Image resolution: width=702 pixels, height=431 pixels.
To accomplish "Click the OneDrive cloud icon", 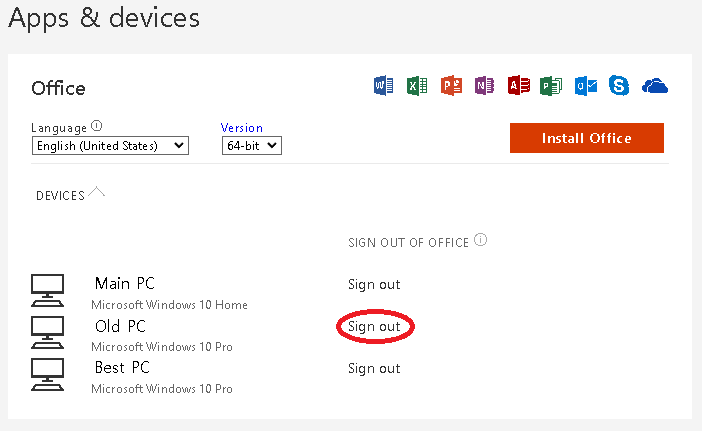I will (655, 86).
